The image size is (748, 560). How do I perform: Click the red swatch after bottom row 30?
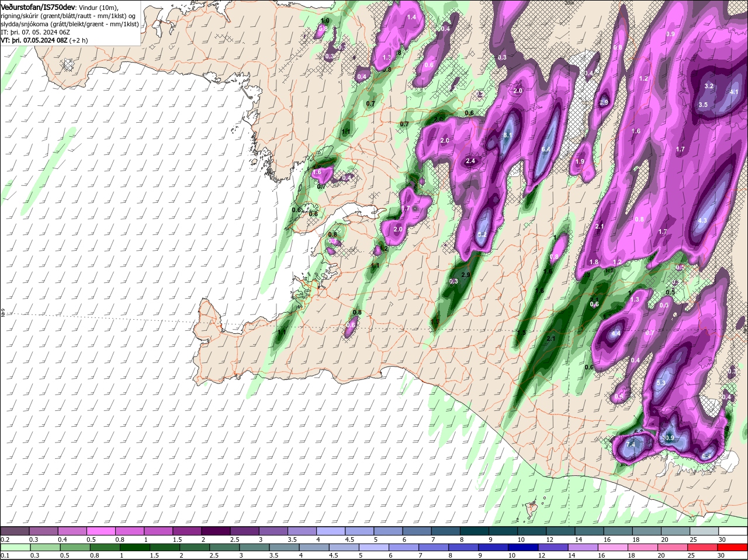tap(734, 548)
